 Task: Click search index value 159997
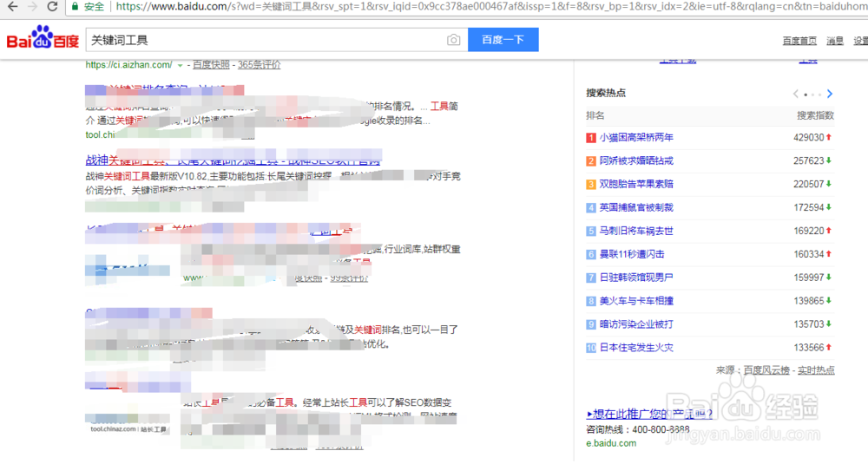809,277
